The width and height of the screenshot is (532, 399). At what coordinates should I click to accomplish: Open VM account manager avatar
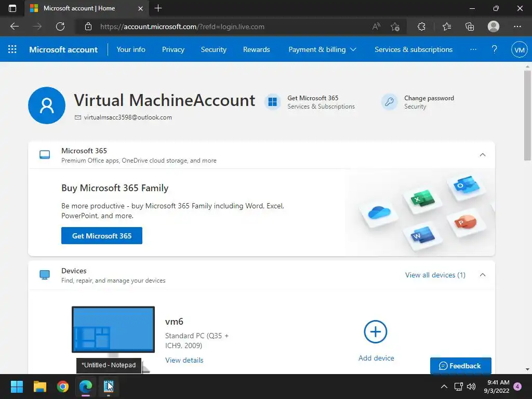point(520,50)
